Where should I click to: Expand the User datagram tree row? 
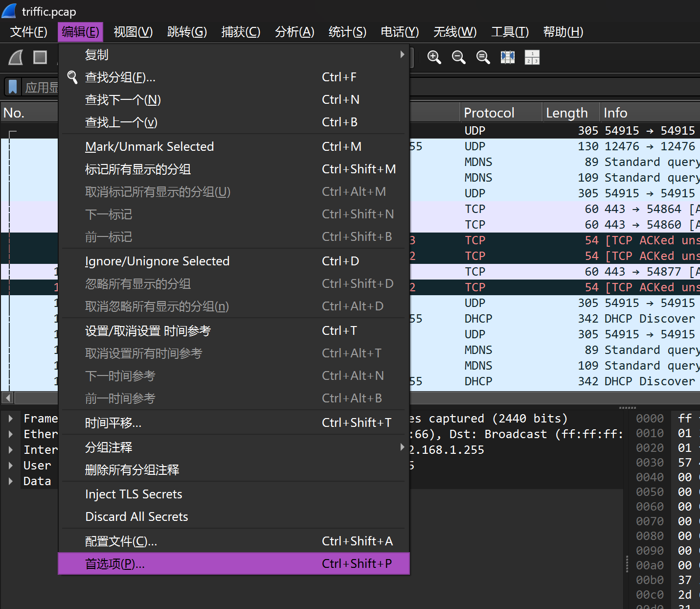click(10, 466)
